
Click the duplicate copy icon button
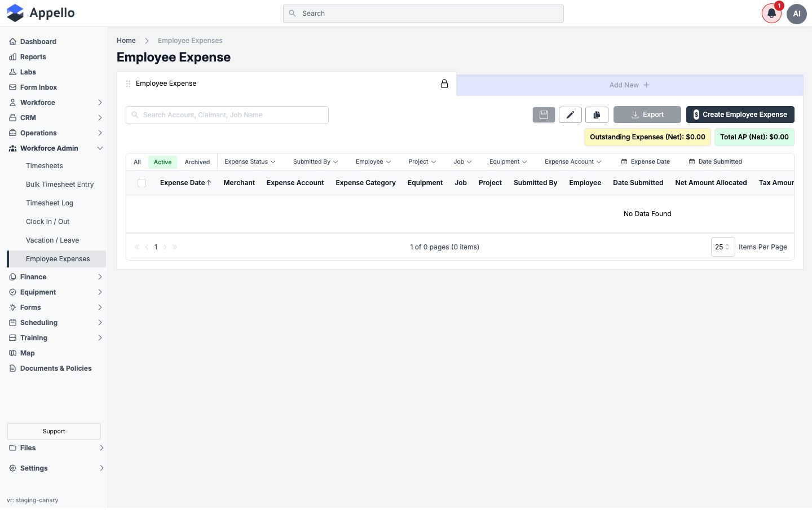point(597,115)
